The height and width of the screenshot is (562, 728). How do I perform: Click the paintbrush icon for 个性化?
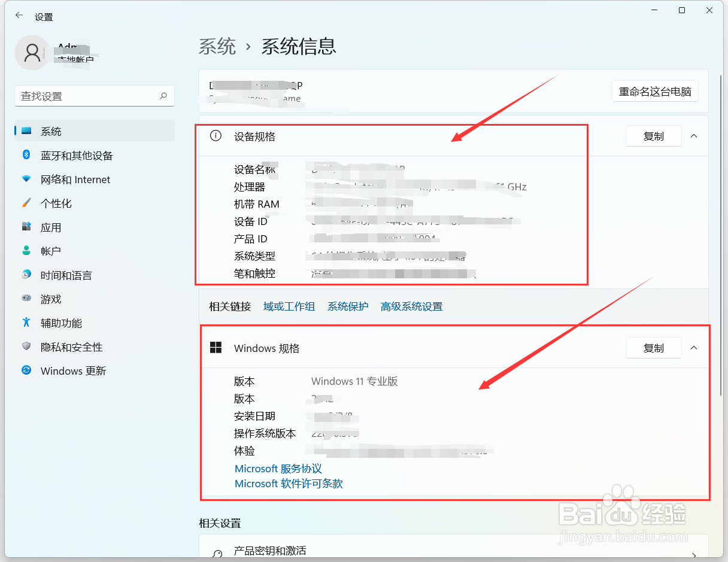click(26, 203)
